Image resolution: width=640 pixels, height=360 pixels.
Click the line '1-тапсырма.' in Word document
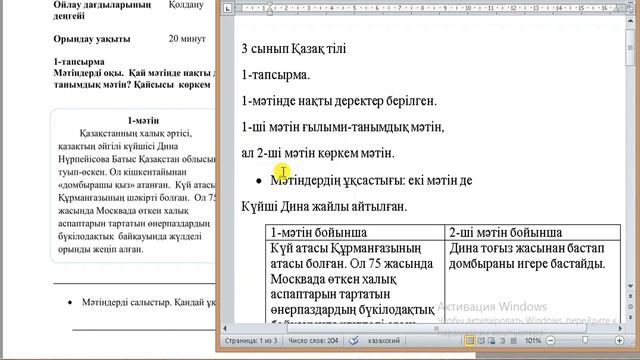tap(276, 75)
